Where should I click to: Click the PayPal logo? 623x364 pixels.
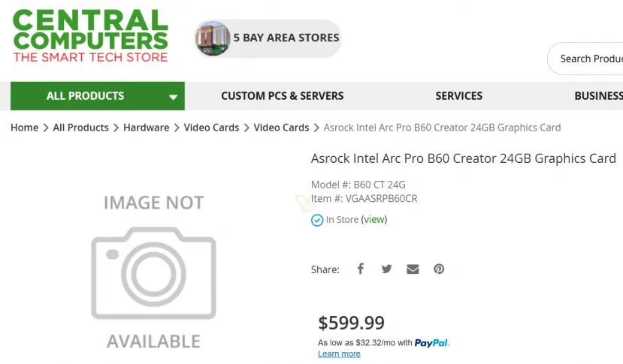(431, 342)
